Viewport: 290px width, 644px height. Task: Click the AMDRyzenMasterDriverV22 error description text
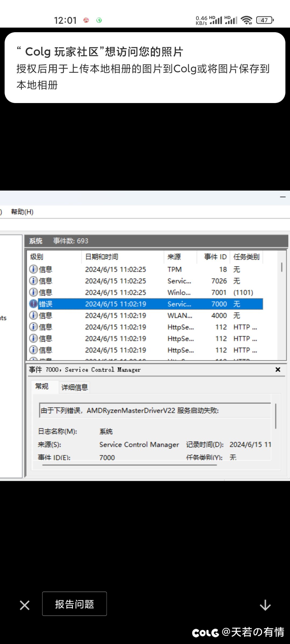(130, 411)
